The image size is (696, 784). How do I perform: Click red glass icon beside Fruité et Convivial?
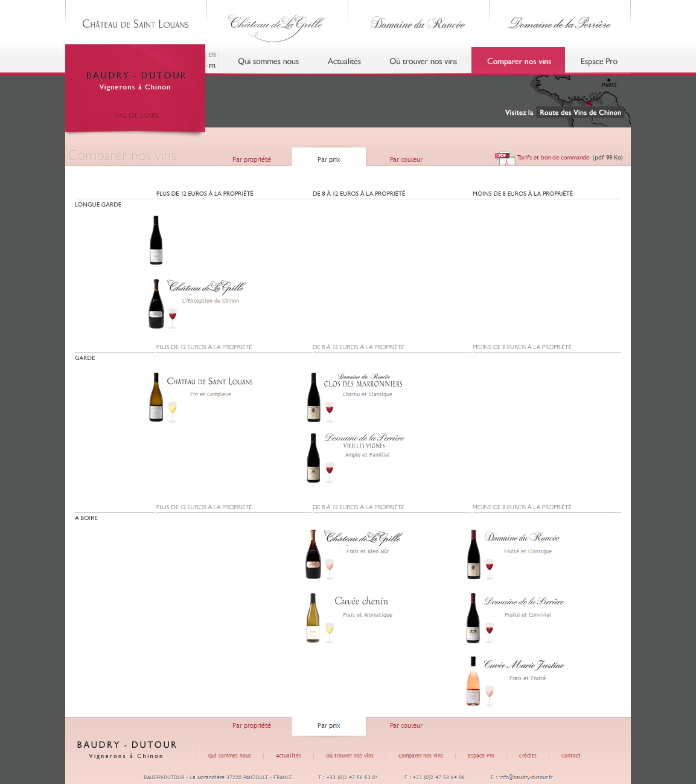pyautogui.click(x=490, y=632)
